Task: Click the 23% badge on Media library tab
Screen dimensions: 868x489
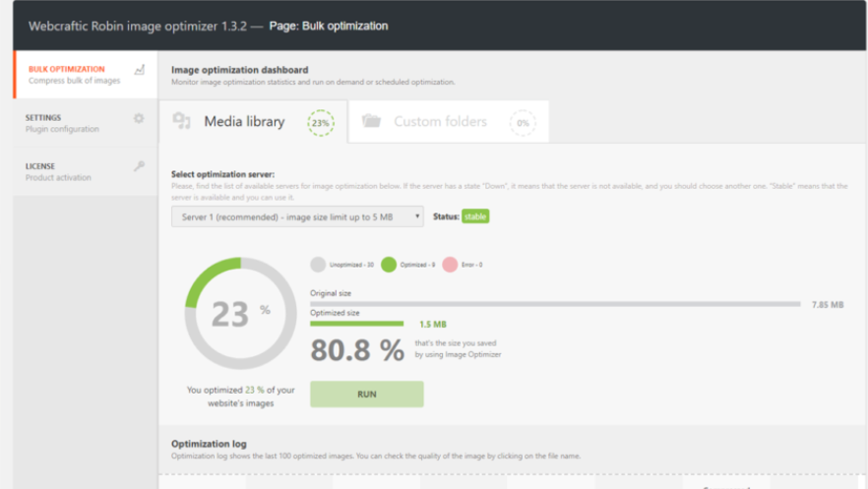Action: click(321, 123)
